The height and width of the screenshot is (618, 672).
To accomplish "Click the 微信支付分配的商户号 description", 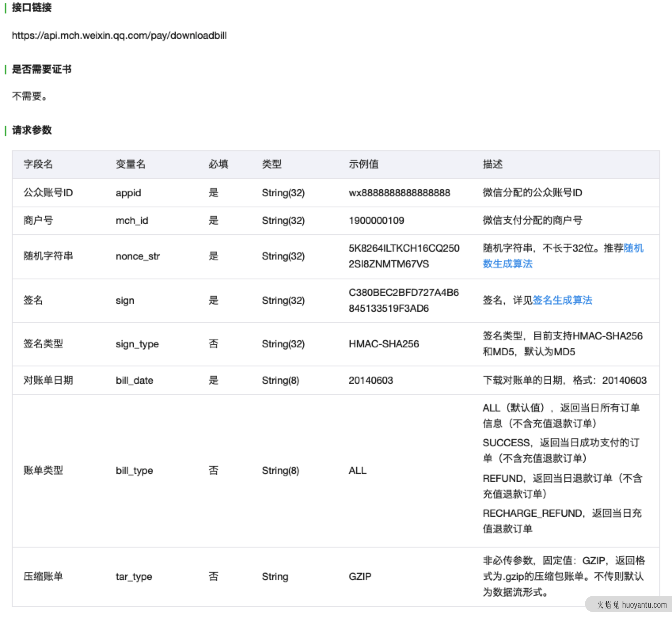I will pyautogui.click(x=532, y=220).
